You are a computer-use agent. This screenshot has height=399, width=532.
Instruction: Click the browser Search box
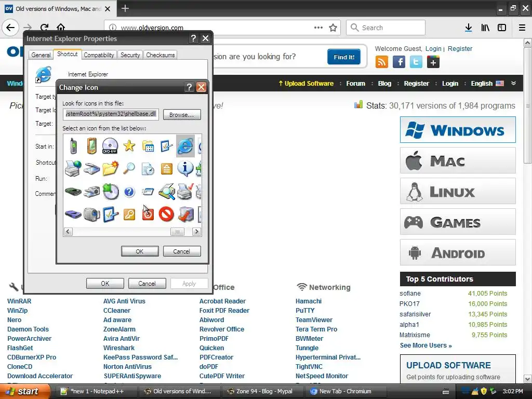click(x=385, y=28)
